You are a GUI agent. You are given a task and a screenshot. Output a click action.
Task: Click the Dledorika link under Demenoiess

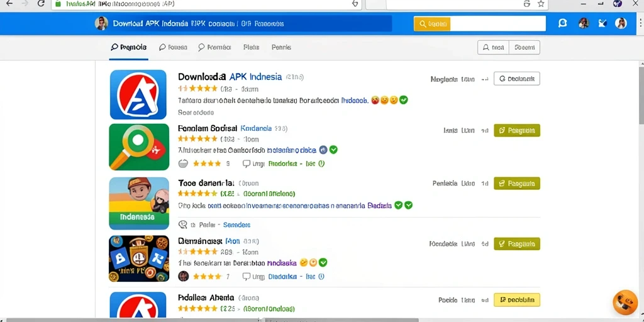tap(282, 277)
